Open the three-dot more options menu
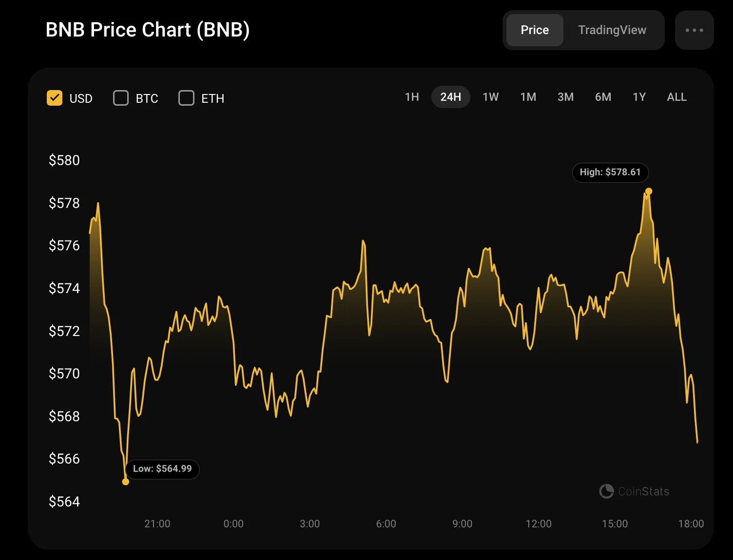The width and height of the screenshot is (733, 560). [694, 30]
